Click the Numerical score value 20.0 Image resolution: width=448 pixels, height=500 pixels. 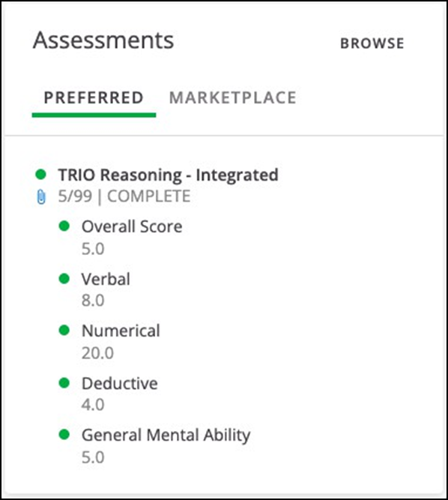coord(97,353)
